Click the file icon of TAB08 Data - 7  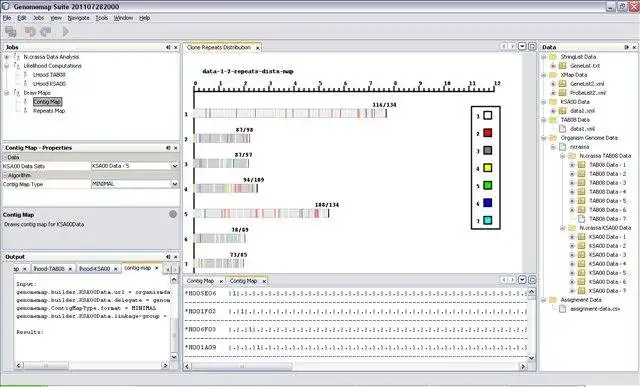tap(582, 219)
